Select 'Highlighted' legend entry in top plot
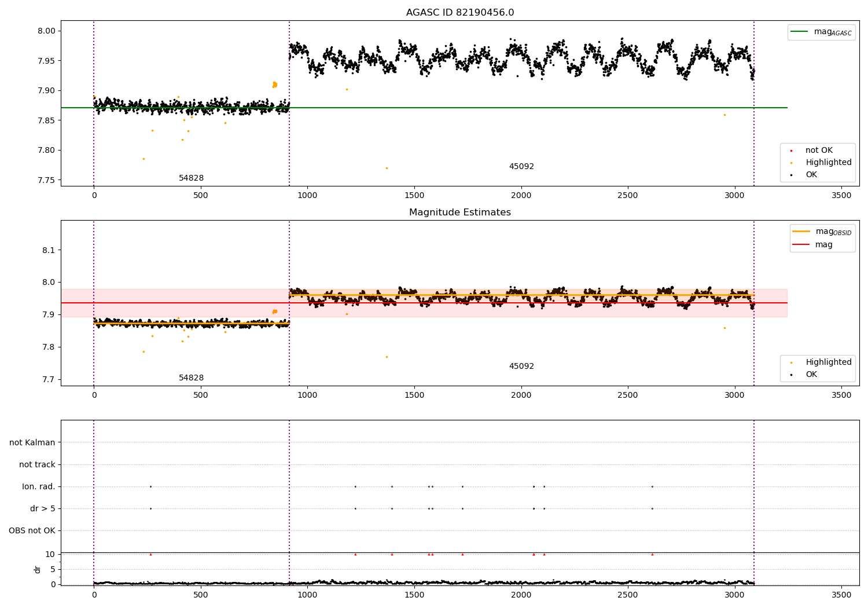868x608 pixels. (829, 163)
